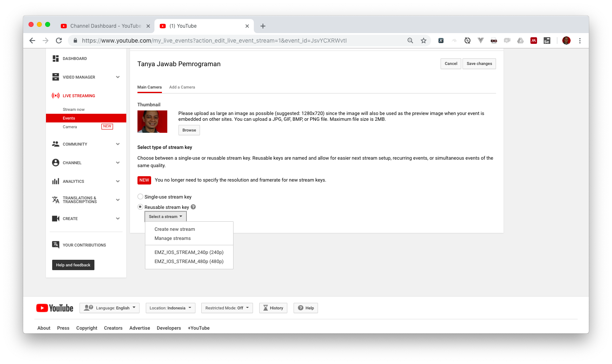Screen dimensions: 612x364
Task: Click the browser forward arrow
Action: coord(46,41)
